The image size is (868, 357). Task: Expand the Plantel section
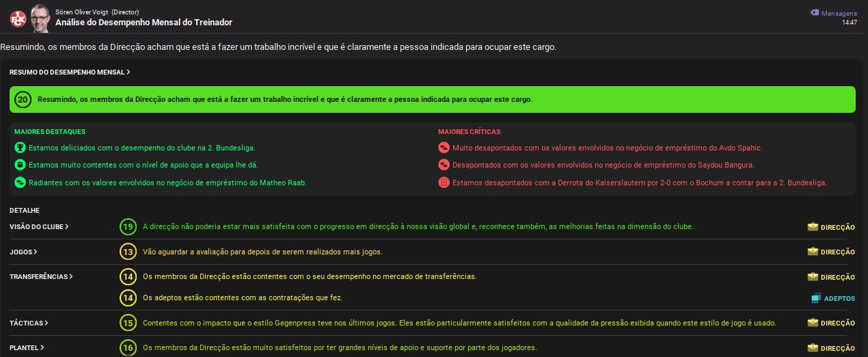click(27, 347)
